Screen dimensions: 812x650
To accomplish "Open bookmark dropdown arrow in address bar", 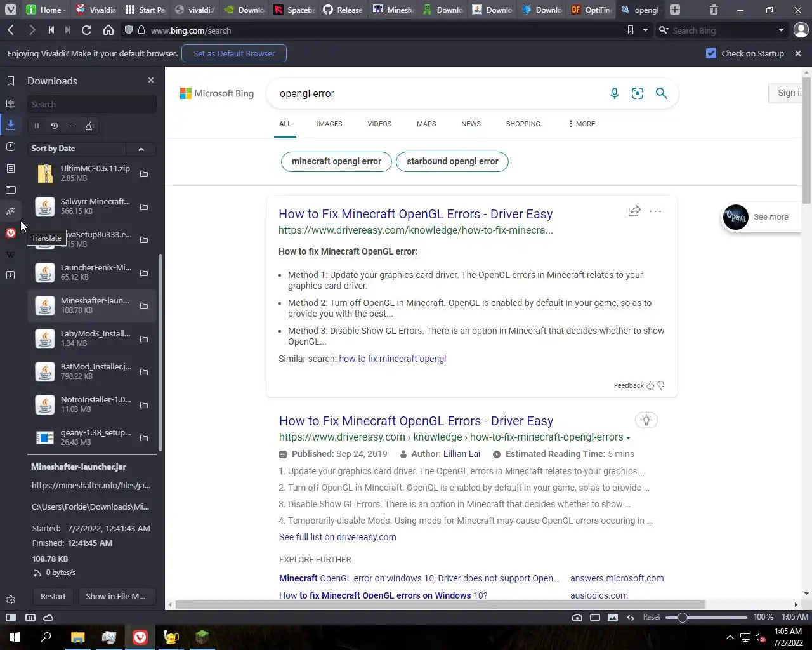I will [645, 30].
